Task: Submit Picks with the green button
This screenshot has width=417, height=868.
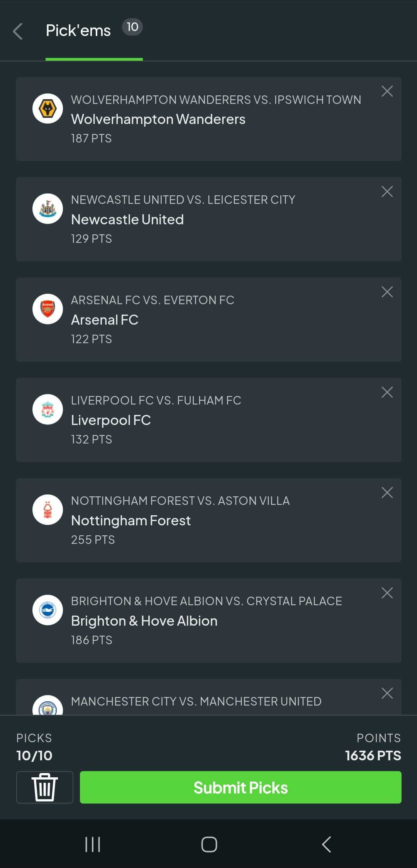Action: pyautogui.click(x=241, y=787)
